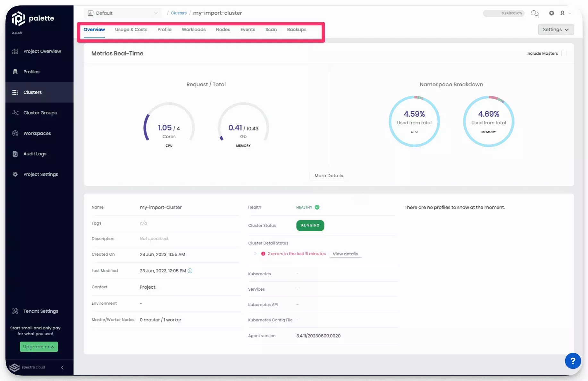Expand the Cluster Detail Status errors chevron
588x381 pixels.
click(255, 253)
